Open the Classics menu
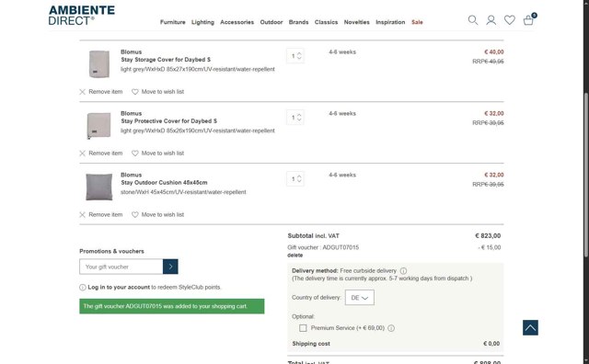Screen dimensions: 589x364 326,22
